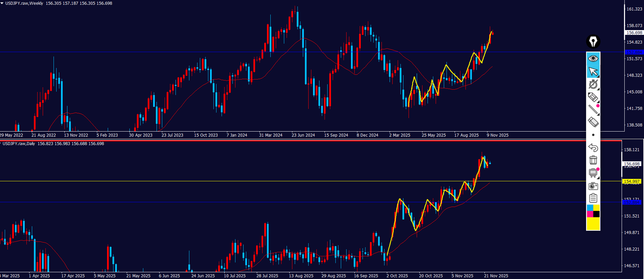Take a screenshot with the camera icon
The width and height of the screenshot is (644, 279).
coord(593,186)
